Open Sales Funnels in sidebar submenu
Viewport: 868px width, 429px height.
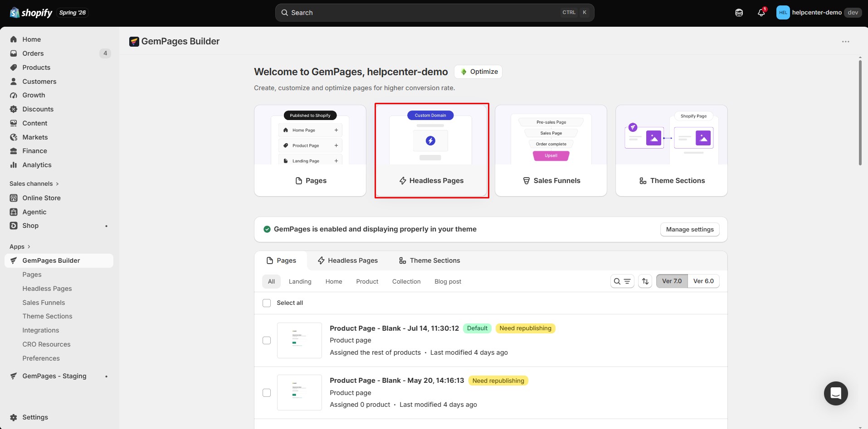point(44,303)
